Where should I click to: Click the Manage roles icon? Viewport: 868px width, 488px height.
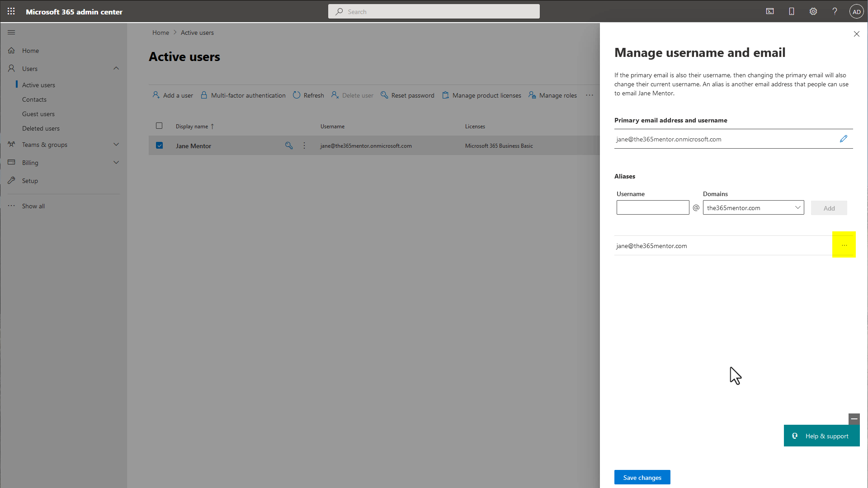coord(533,95)
